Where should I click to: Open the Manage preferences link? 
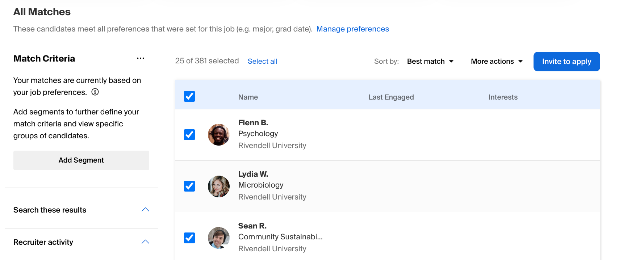coord(352,29)
